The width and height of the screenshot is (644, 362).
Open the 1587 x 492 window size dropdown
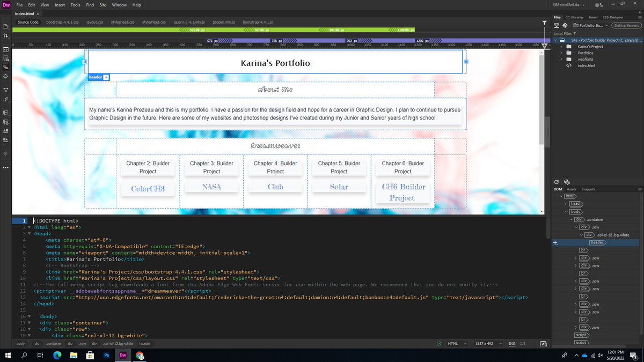click(487, 344)
